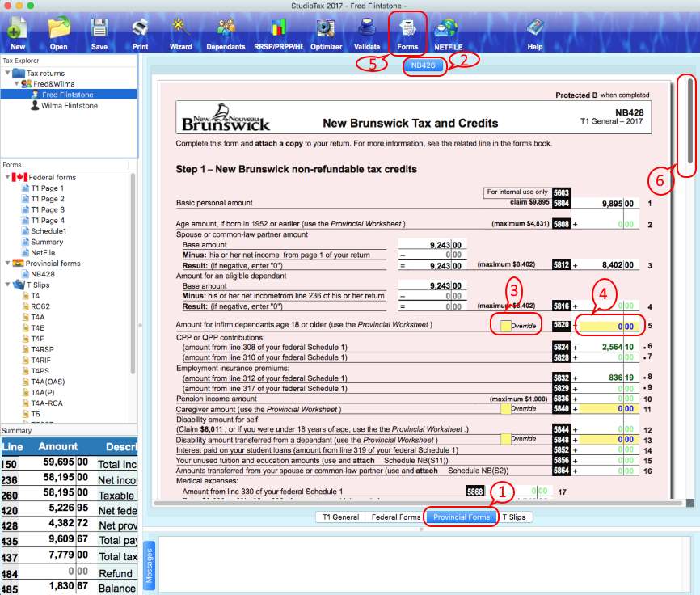Toggle Override for infirm dependants amount
The image size is (700, 595).
[x=505, y=326]
